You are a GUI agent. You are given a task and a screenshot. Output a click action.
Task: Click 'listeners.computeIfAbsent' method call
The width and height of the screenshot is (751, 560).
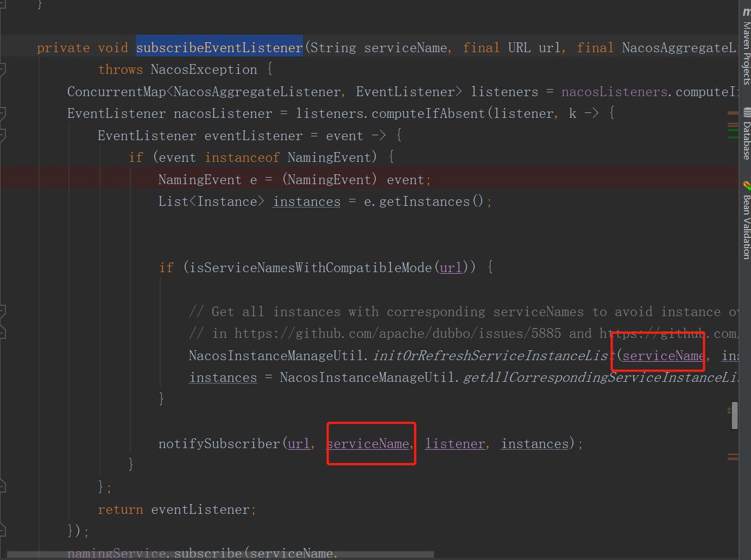click(390, 114)
